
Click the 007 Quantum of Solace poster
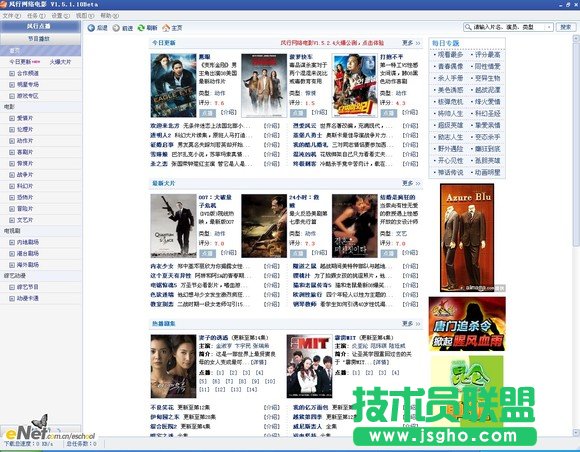173,226
